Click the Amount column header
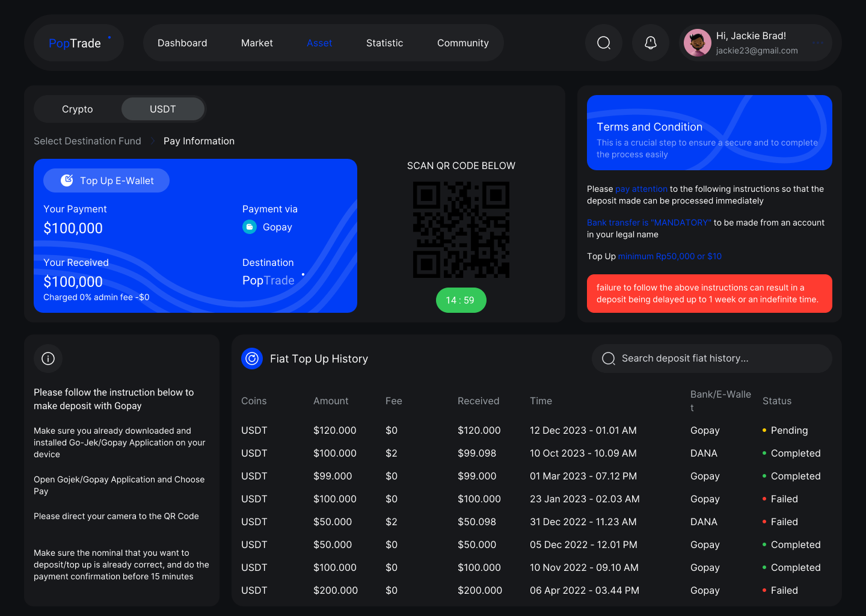 pyautogui.click(x=331, y=401)
